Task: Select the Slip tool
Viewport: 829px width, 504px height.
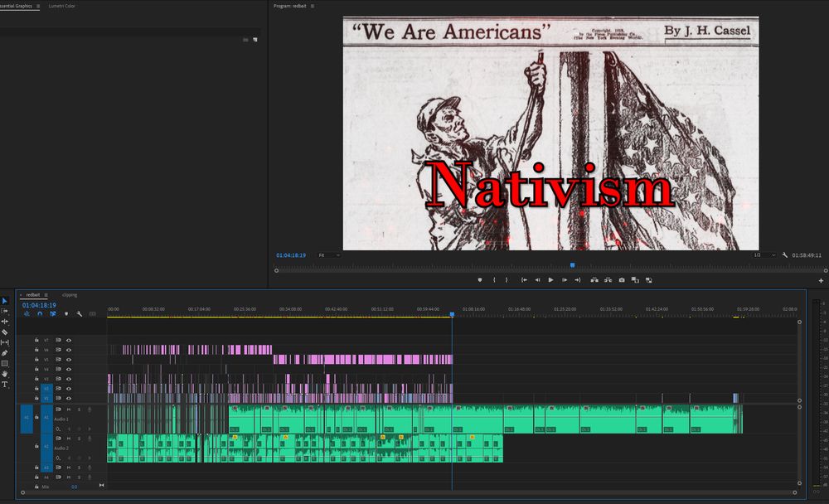Action: (5, 342)
